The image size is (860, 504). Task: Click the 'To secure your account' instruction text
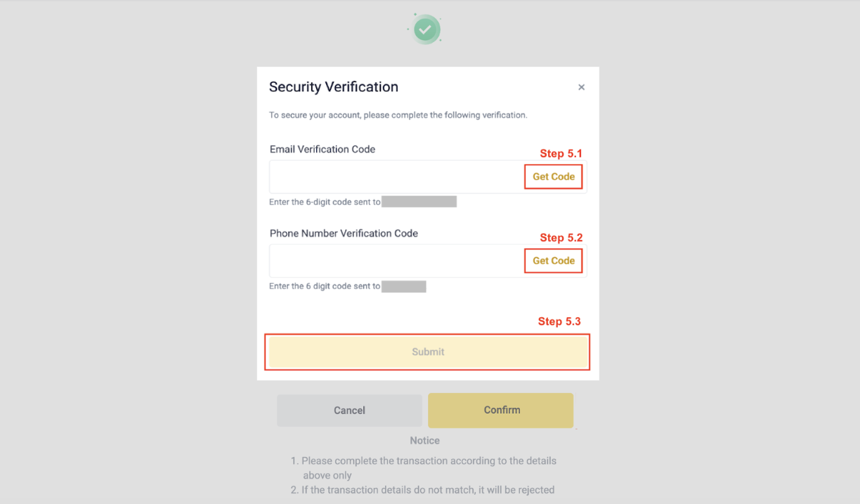pyautogui.click(x=398, y=115)
